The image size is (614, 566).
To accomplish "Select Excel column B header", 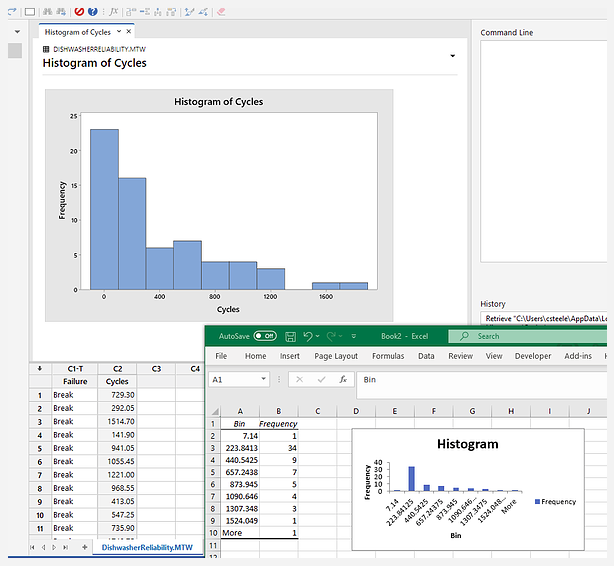I will 279,411.
